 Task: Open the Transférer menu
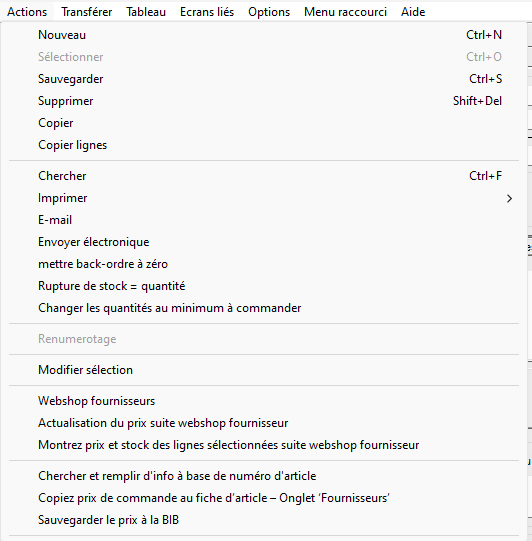(87, 12)
